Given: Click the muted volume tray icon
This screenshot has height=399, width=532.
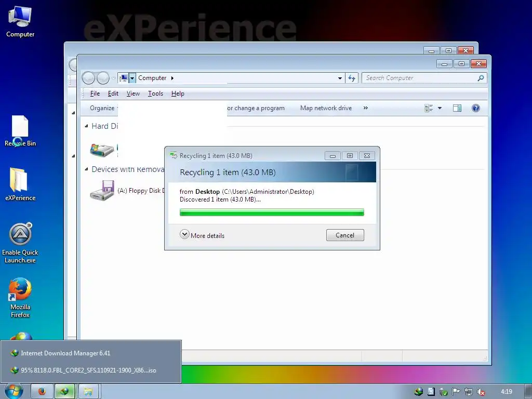Looking at the screenshot, I should click(481, 392).
